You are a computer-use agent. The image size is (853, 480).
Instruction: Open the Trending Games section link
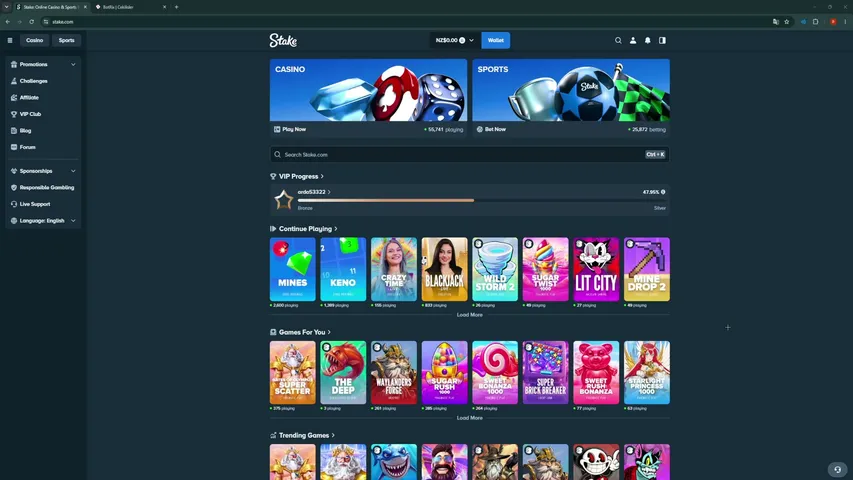point(302,435)
